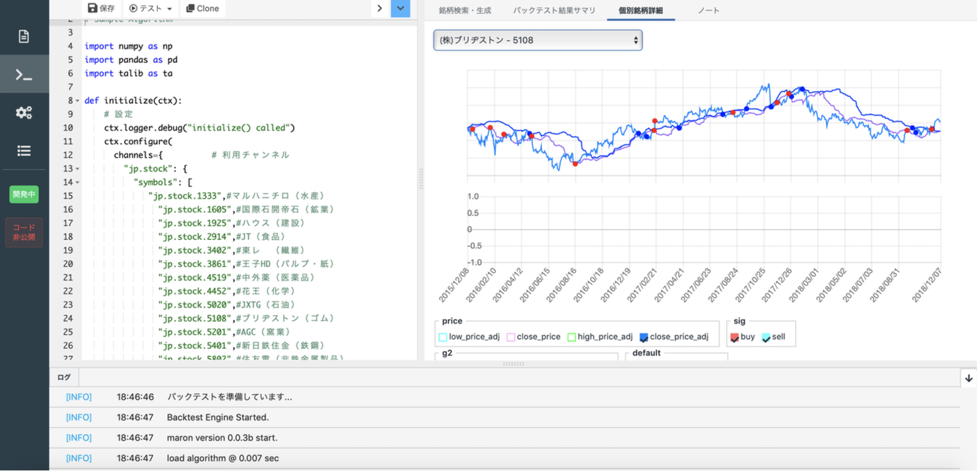
Task: Click the download arrow icon on log panel
Action: (968, 378)
